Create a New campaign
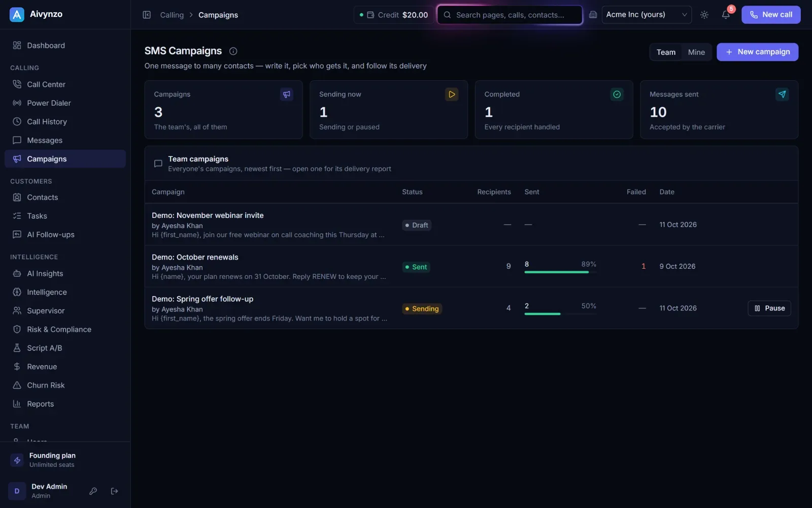The width and height of the screenshot is (812, 508). (757, 52)
